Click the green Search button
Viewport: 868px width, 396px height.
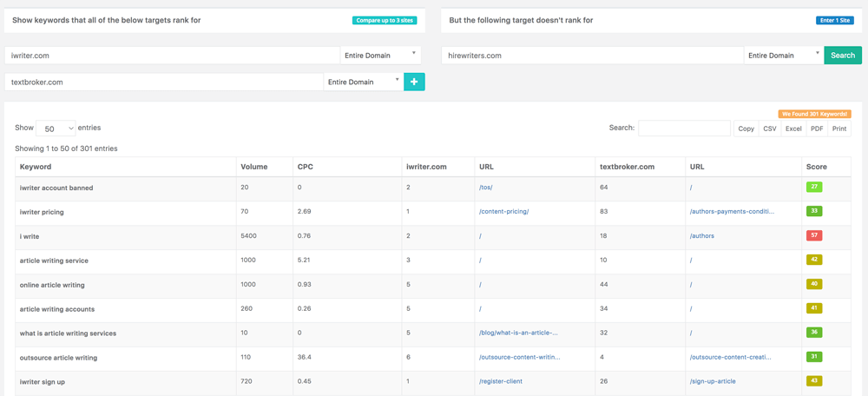pos(843,56)
